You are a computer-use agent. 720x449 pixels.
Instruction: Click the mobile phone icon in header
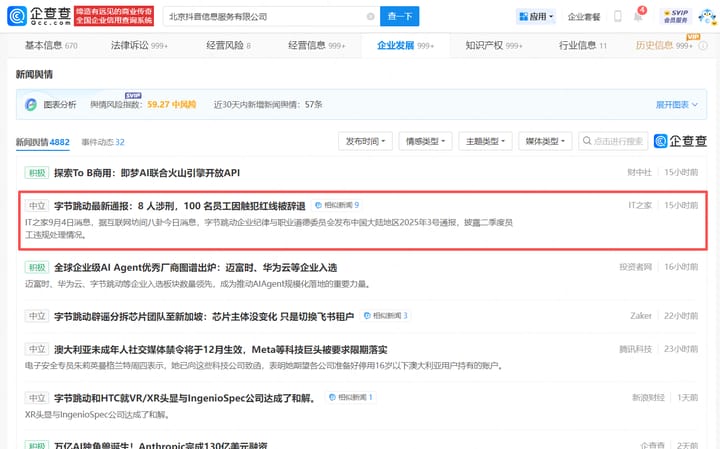(x=617, y=17)
